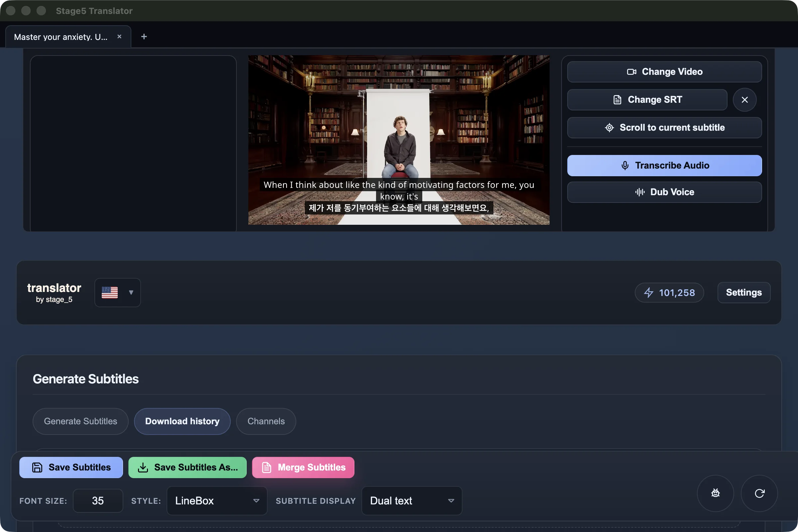Click the English subtitle text in the video
Image resolution: width=798 pixels, height=532 pixels.
[399, 190]
